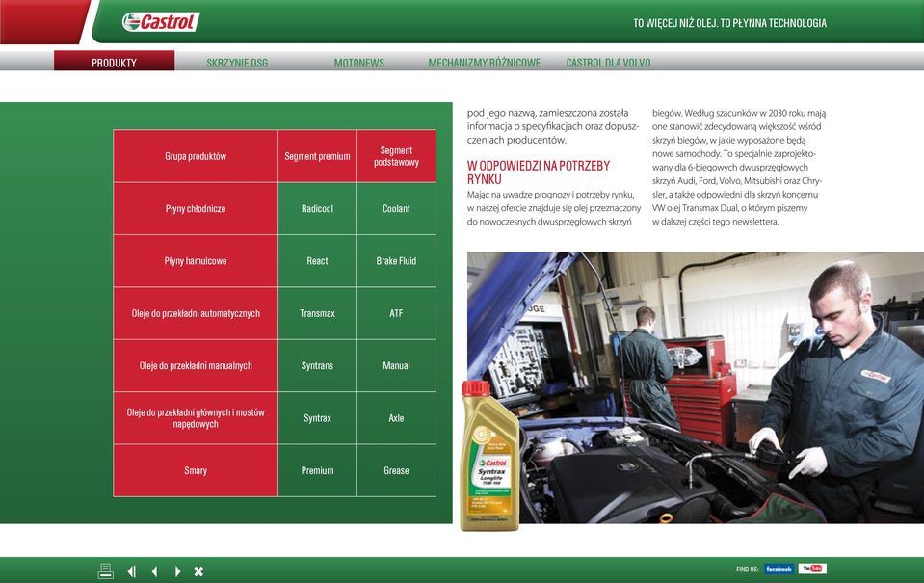The height and width of the screenshot is (583, 924).
Task: Click 'Oleje do przekładni głównych i mostów napędowych'
Action: point(196,418)
